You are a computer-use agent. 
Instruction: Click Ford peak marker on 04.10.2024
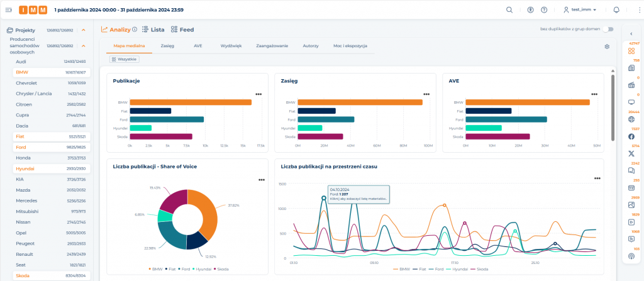[324, 198]
